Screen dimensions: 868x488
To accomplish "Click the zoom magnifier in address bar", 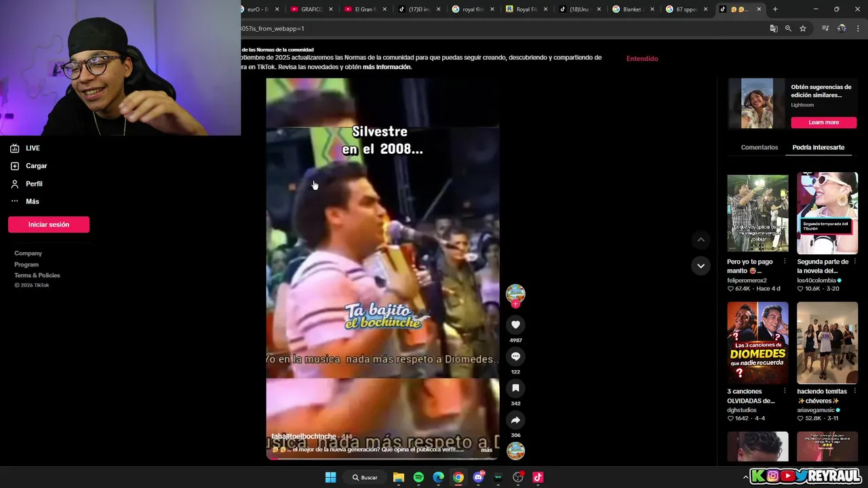I will point(788,28).
